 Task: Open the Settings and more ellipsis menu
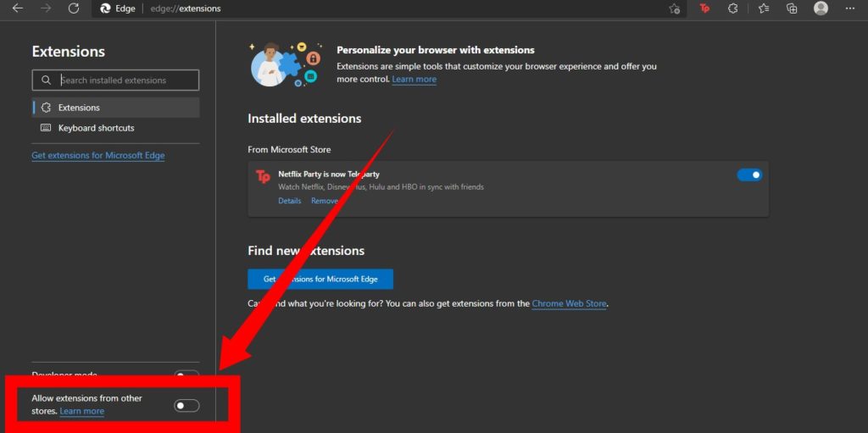coord(849,8)
